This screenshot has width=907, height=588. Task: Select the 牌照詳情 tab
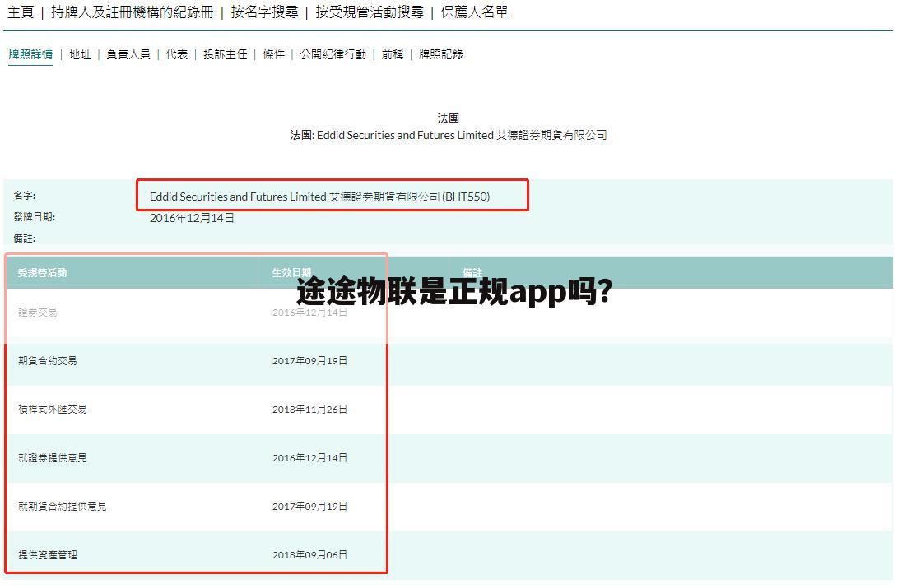[x=30, y=54]
